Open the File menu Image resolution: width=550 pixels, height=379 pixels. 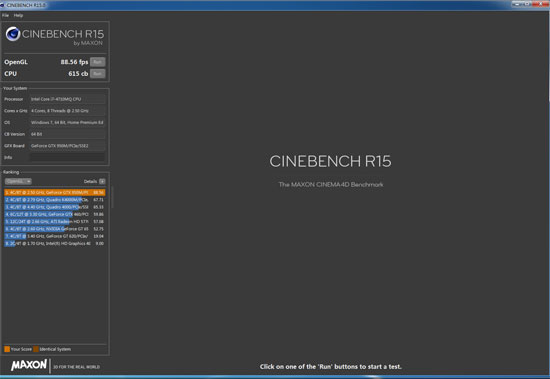[x=5, y=15]
